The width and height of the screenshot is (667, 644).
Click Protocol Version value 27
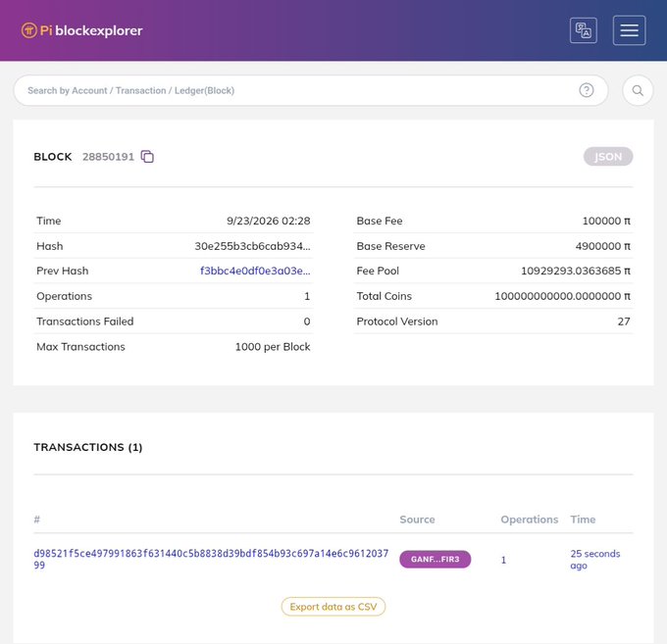point(624,322)
